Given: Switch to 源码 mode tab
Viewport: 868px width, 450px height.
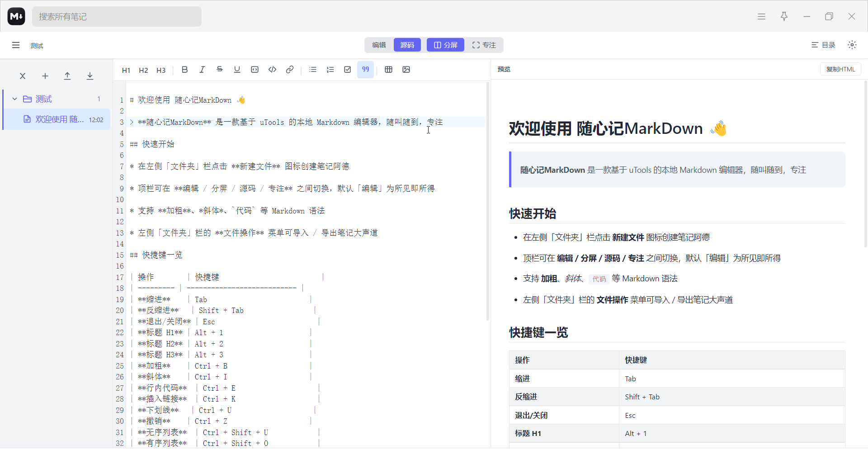Looking at the screenshot, I should [x=407, y=45].
